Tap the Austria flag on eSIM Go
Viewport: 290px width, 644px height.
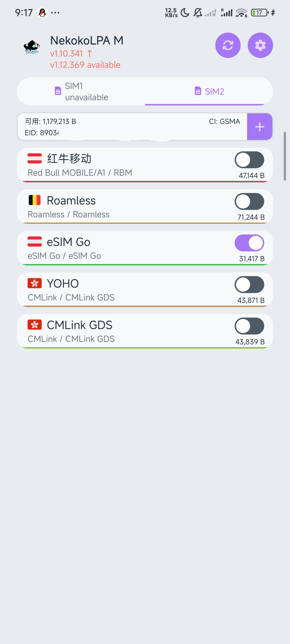point(34,242)
